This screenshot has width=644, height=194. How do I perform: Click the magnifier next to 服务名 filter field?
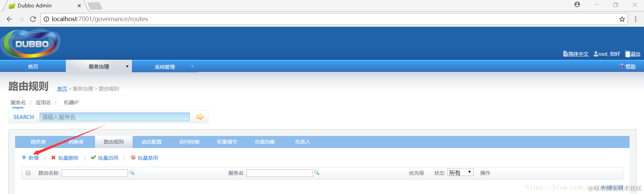(x=317, y=173)
